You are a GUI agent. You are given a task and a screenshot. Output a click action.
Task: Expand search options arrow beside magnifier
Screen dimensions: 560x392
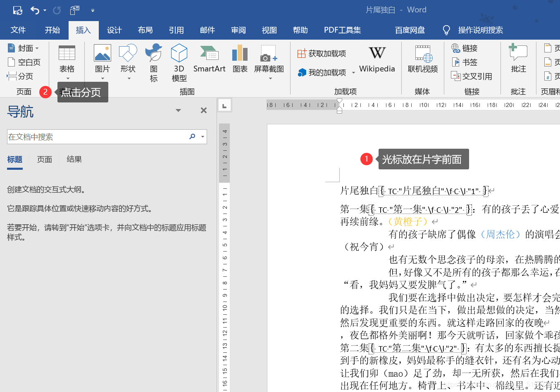pos(203,137)
